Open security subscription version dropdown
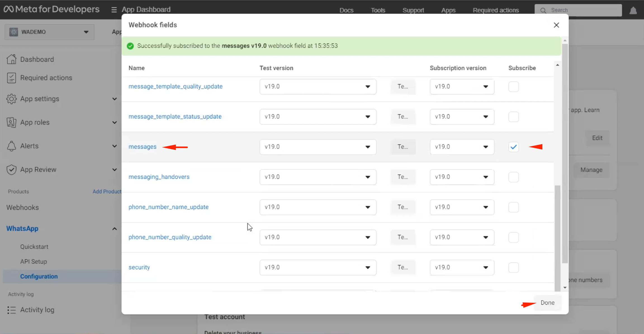Viewport: 644px width, 334px height. point(462,267)
